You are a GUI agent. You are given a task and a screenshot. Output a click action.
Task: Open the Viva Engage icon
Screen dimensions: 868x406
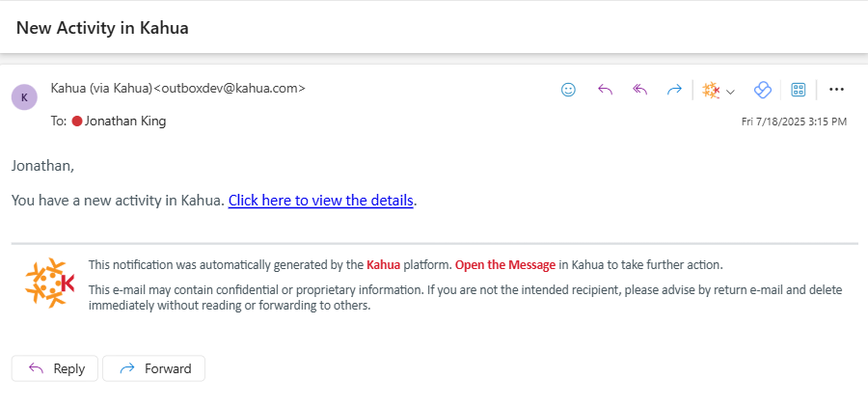(x=762, y=90)
